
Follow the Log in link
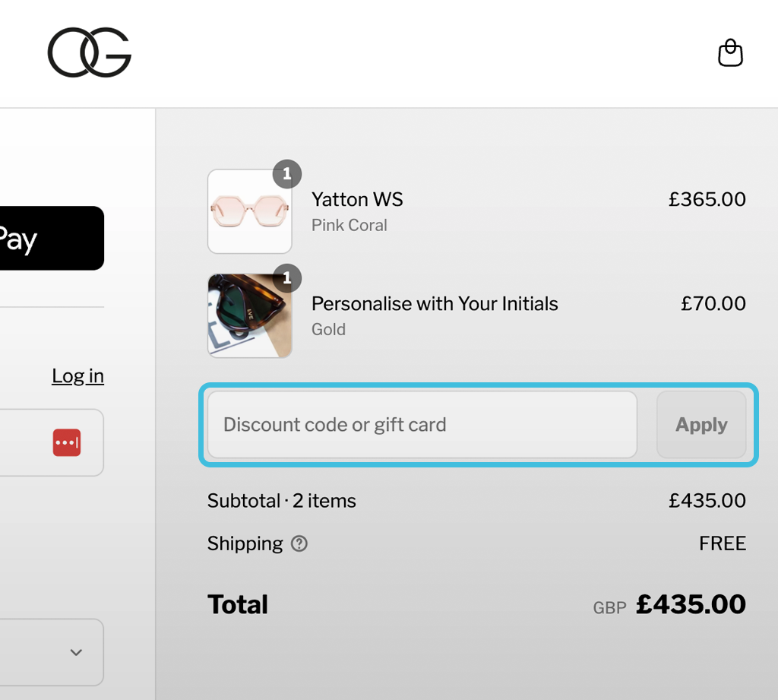tap(77, 375)
